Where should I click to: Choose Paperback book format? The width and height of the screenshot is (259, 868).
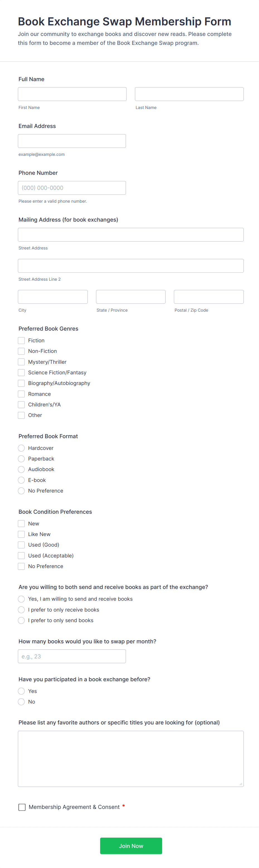(x=21, y=459)
